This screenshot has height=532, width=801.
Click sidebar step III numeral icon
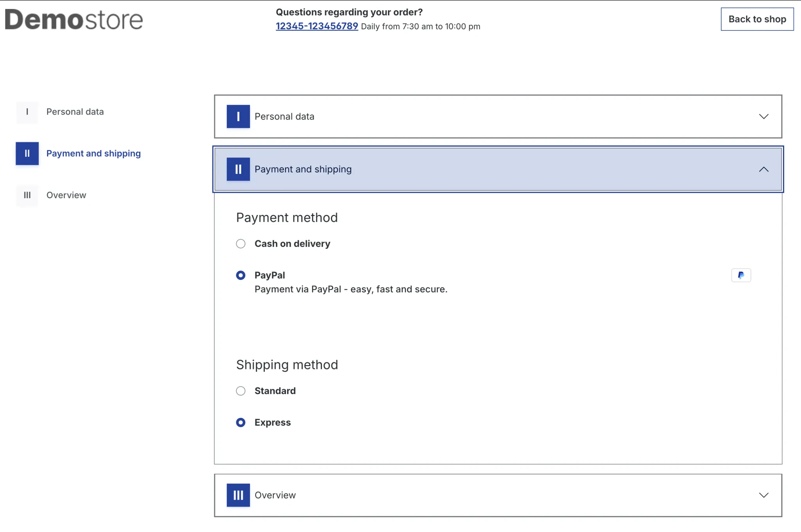(27, 195)
